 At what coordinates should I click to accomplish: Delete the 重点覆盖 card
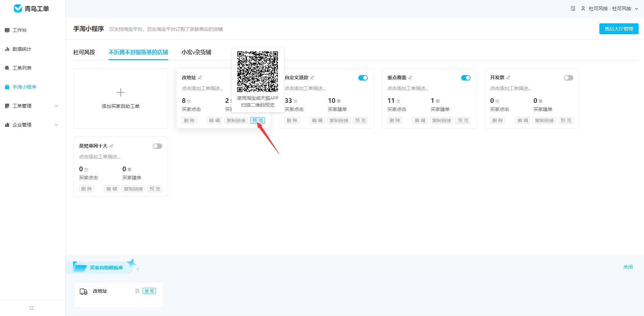[x=395, y=120]
